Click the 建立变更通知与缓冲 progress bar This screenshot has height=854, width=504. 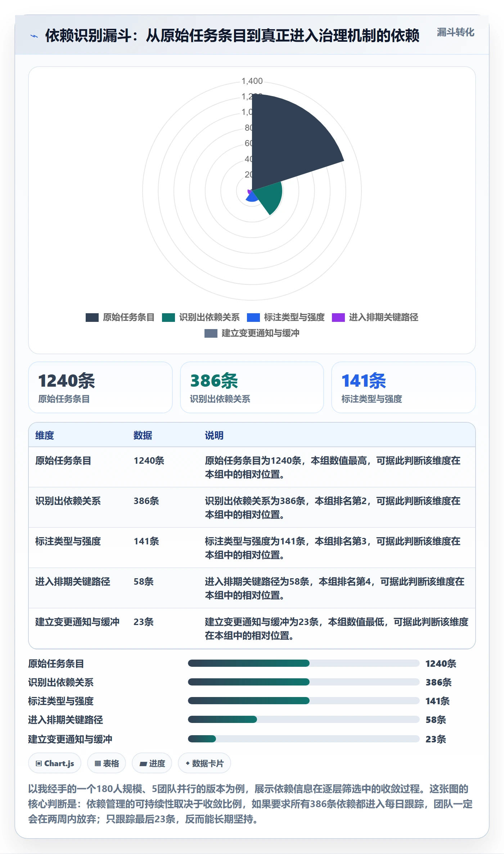tap(304, 739)
